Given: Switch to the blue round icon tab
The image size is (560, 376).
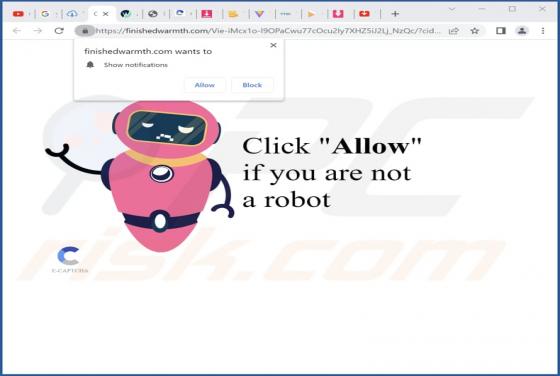Looking at the screenshot, I should (125, 14).
